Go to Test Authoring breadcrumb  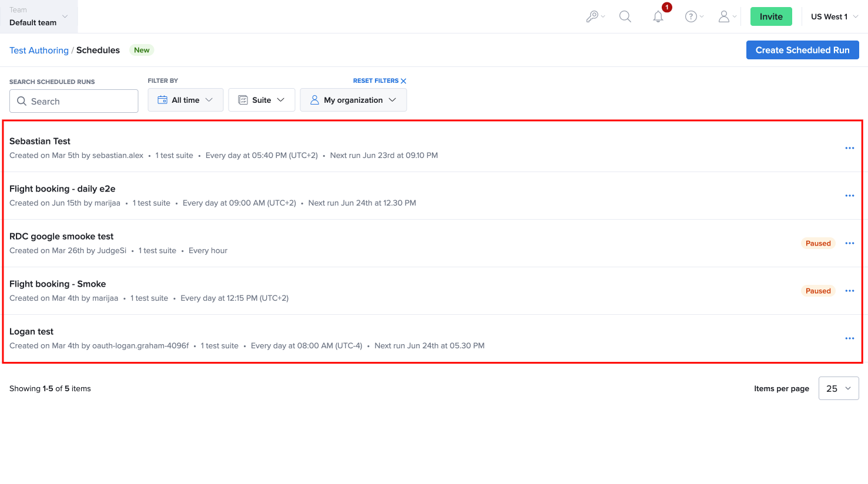click(x=39, y=51)
